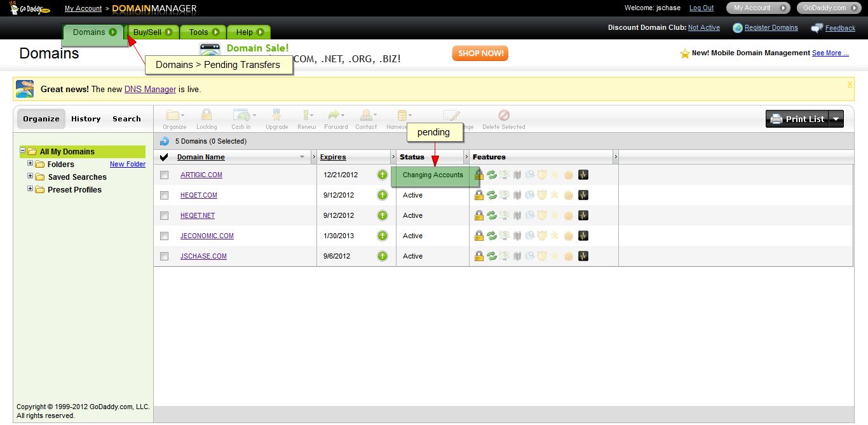Screen dimensions: 868x425
Task: Sort by the Expires column header
Action: (333, 157)
